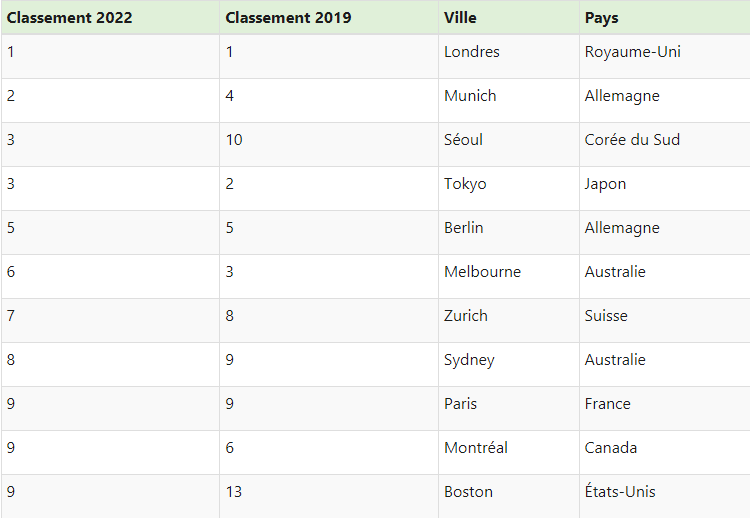The width and height of the screenshot is (750, 518).
Task: Click on the Tokyo city cell
Action: click(508, 188)
